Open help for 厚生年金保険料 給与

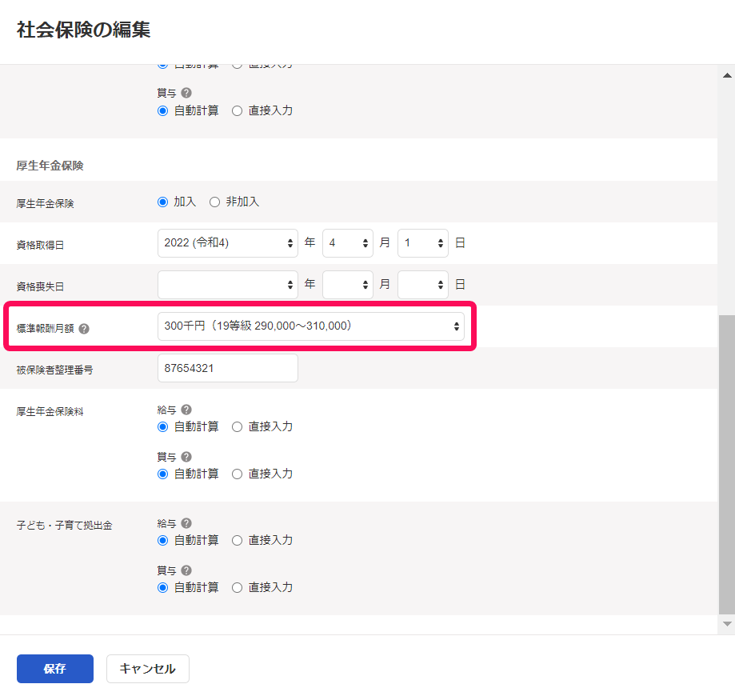[186, 410]
